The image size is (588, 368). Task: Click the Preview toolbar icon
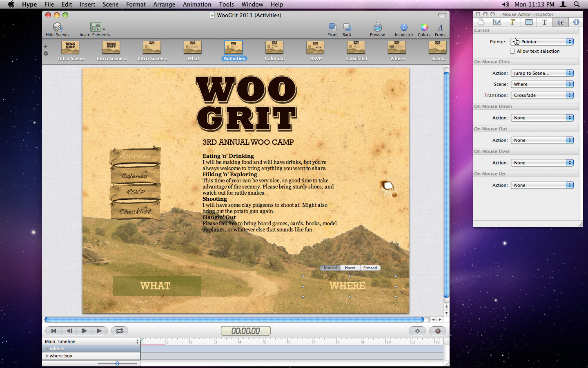(x=377, y=27)
